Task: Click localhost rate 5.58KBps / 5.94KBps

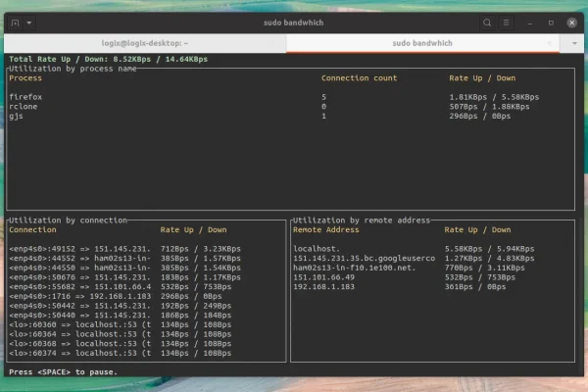Action: (489, 249)
